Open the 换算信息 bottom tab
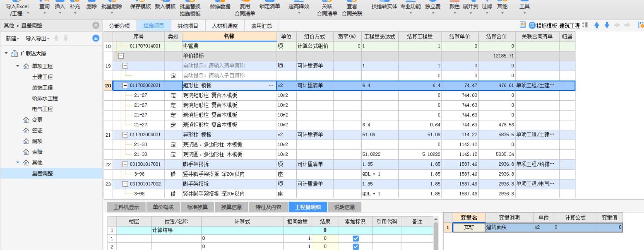 point(232,207)
